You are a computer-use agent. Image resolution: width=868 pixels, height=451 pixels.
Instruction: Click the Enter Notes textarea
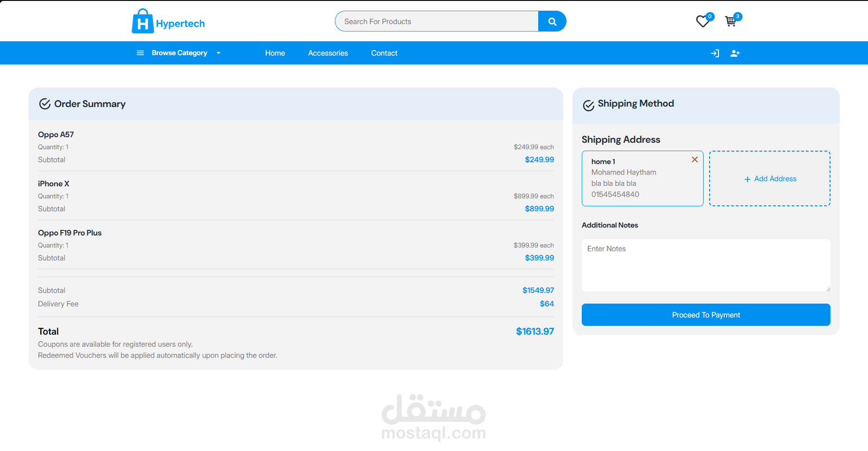pos(706,265)
